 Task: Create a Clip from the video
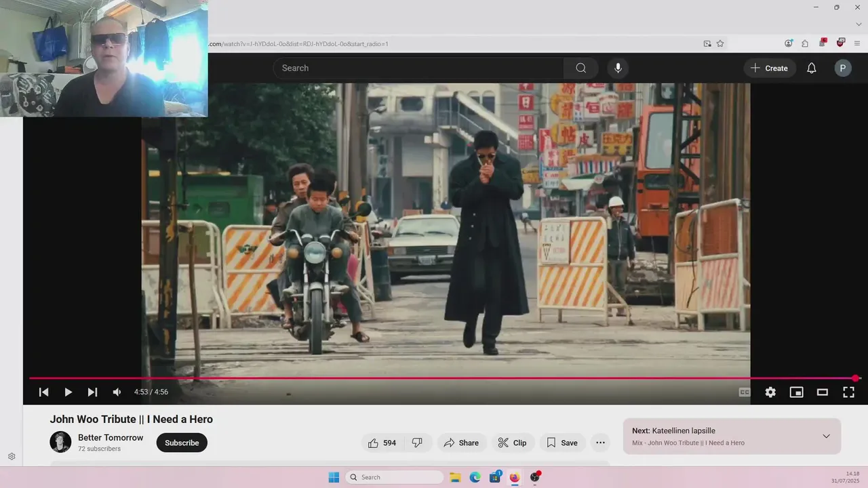tap(513, 443)
